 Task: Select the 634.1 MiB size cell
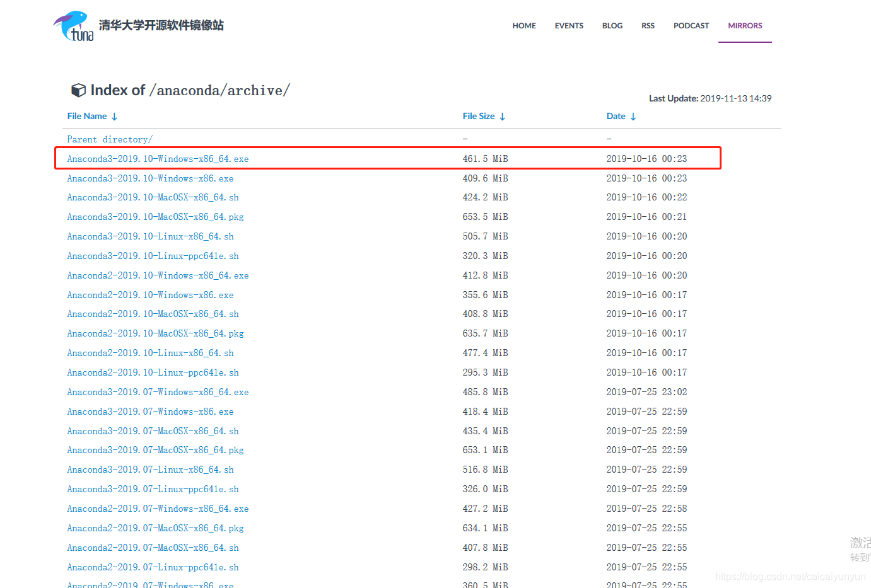[x=485, y=528]
